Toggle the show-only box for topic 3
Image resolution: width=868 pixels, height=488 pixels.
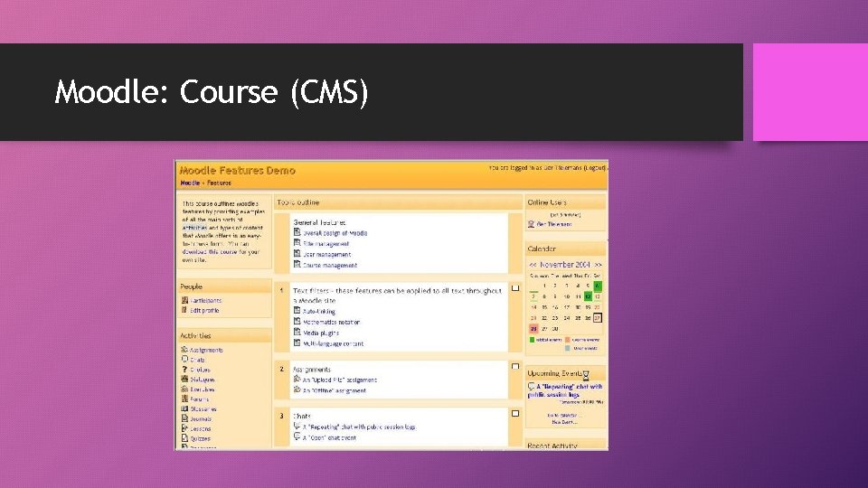pyautogui.click(x=515, y=413)
